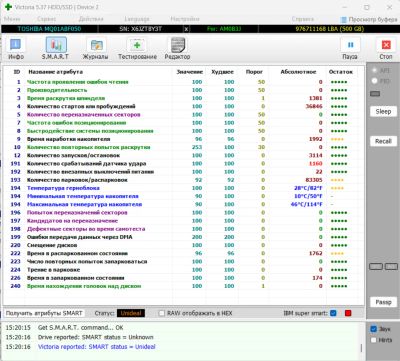Image resolution: width=400 pixels, height=361 pixels.
Task: Click log line Victoria reported SMART status Unideal
Action: 97,347
